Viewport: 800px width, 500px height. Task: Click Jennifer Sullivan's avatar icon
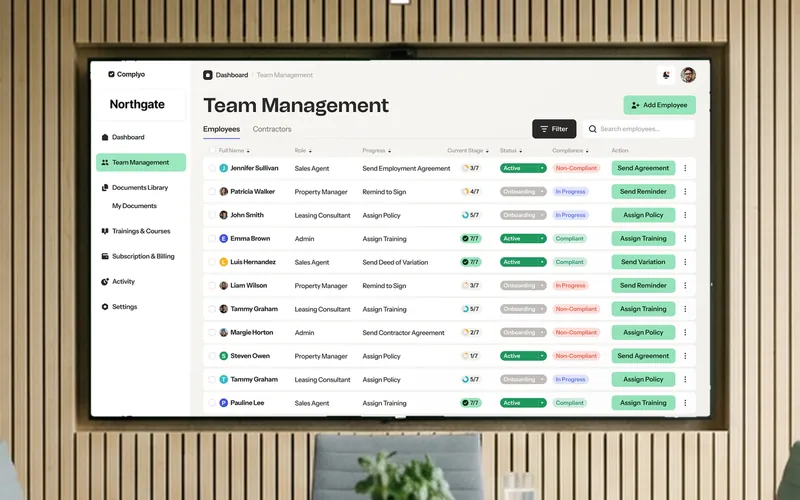(223, 168)
